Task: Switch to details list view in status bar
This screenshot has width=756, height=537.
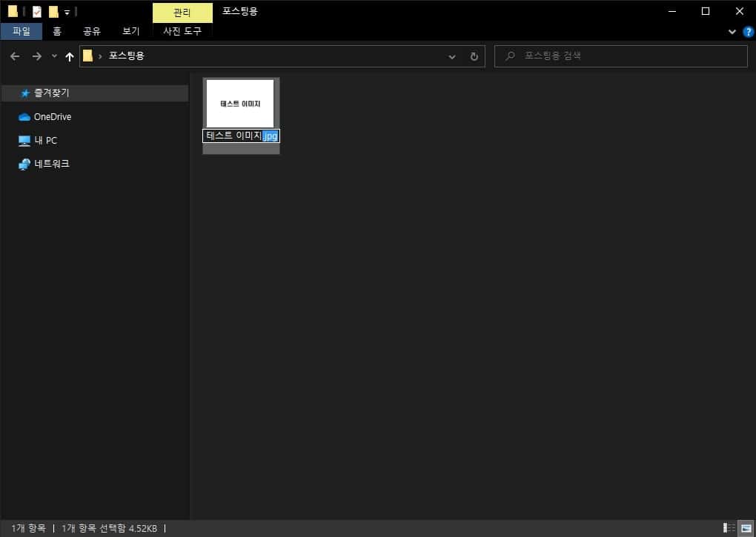Action: (x=729, y=528)
